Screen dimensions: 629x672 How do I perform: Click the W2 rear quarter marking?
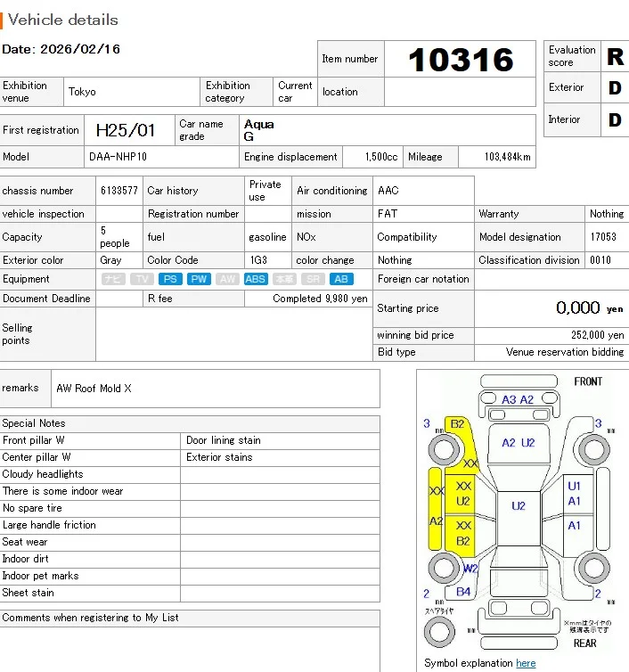(x=470, y=569)
